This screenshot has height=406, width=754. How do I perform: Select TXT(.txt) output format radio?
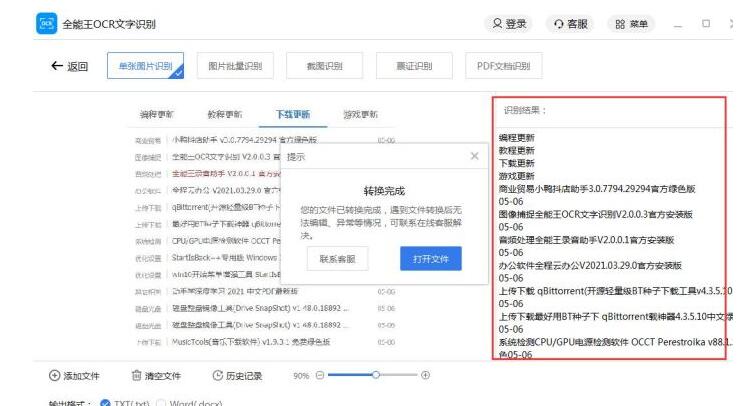pyautogui.click(x=105, y=403)
